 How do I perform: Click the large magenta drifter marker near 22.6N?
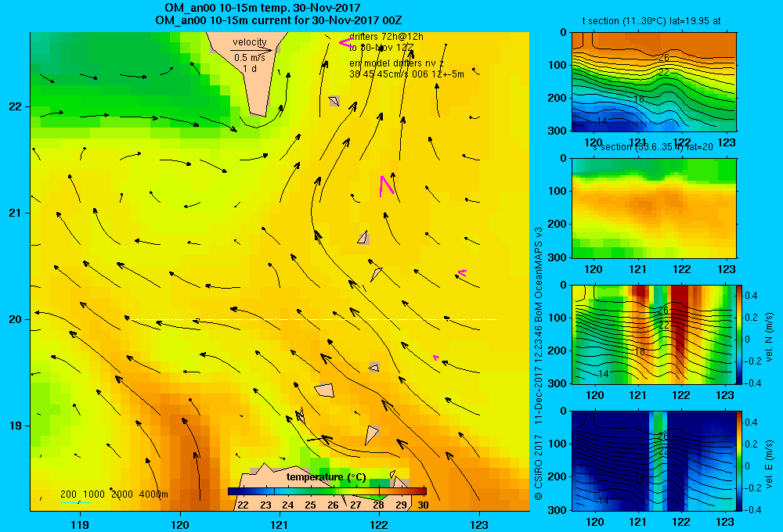click(x=347, y=43)
